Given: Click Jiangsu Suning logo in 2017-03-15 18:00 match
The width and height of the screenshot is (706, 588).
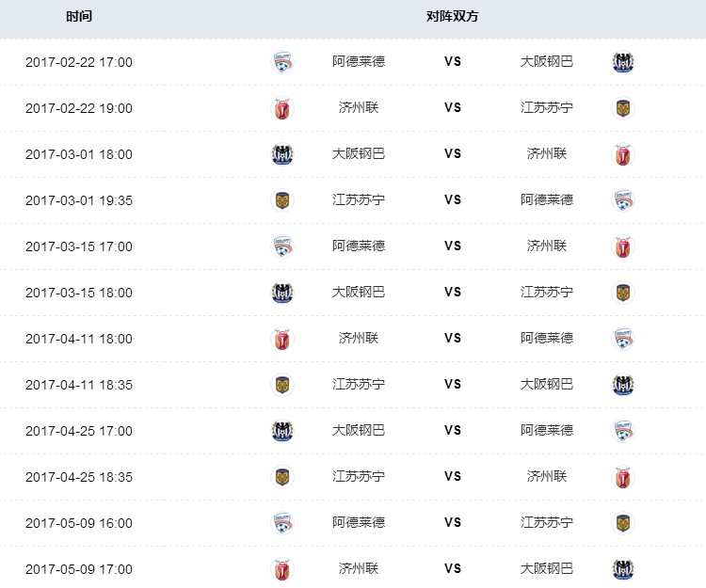Looking at the screenshot, I should [622, 293].
